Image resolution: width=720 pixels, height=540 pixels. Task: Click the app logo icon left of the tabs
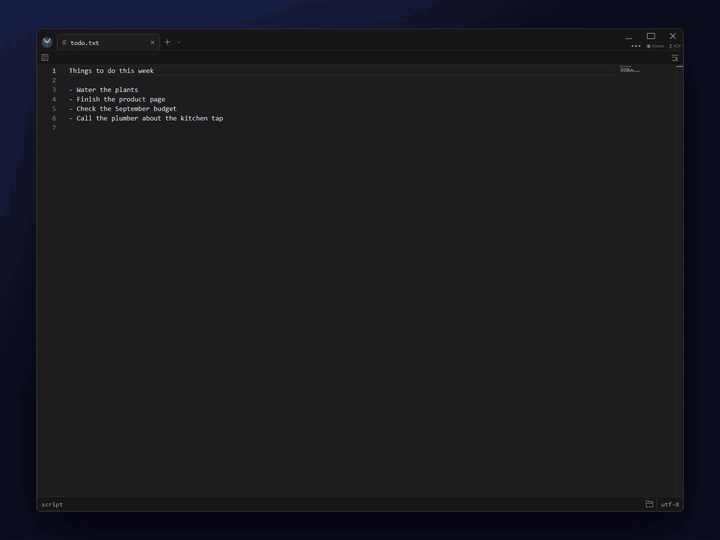coord(47,42)
